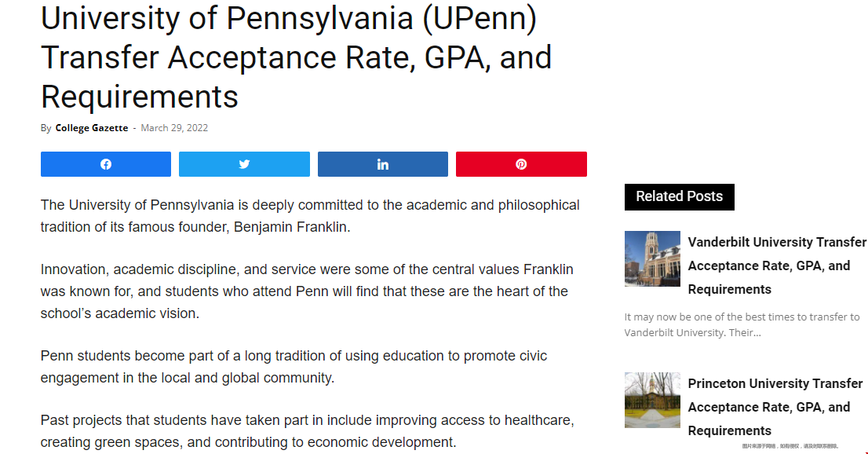Open the Vanderbilt University building thumbnail

(652, 258)
